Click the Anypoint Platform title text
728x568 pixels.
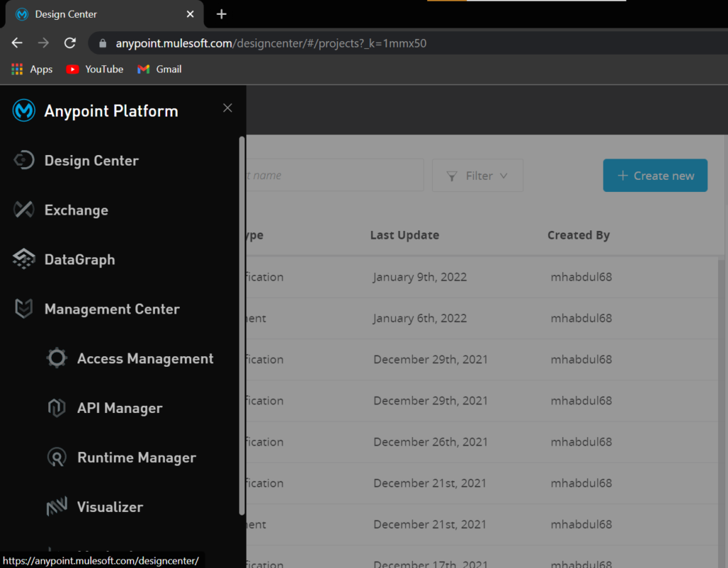[111, 111]
